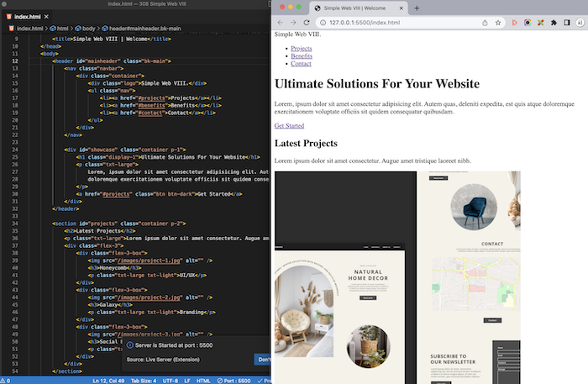
Task: Click index.html in the breadcrumb path
Action: pos(29,29)
